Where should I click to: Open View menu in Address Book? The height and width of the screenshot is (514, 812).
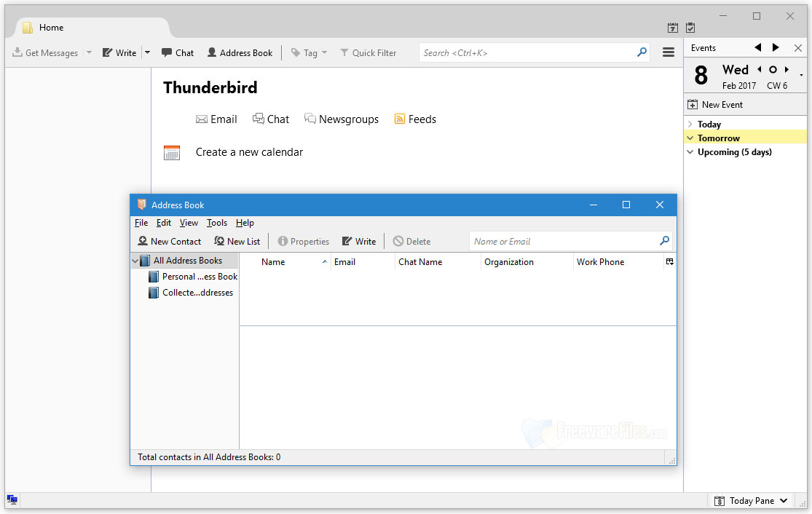point(189,223)
